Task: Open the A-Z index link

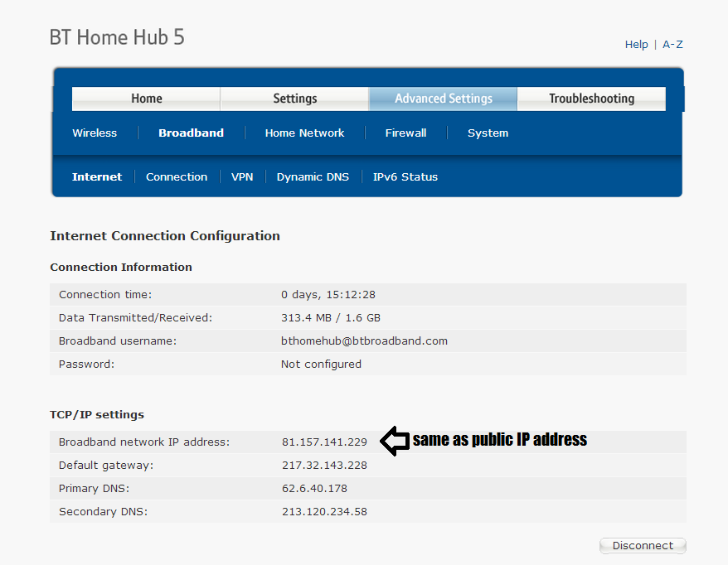Action: [x=672, y=45]
